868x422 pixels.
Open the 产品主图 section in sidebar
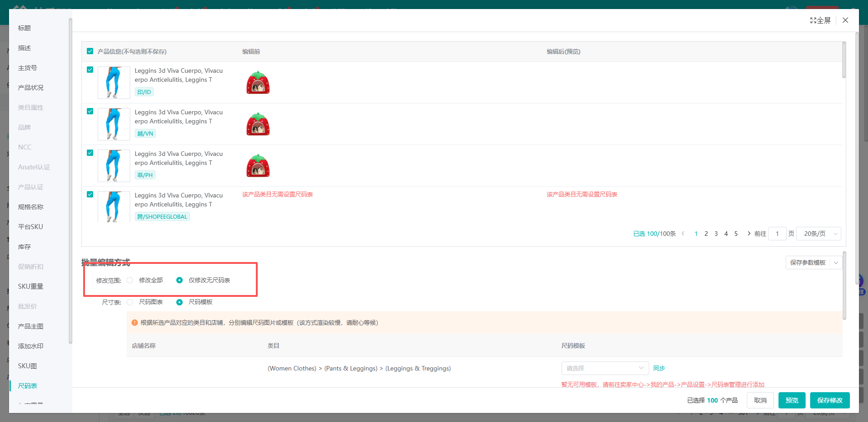point(31,326)
